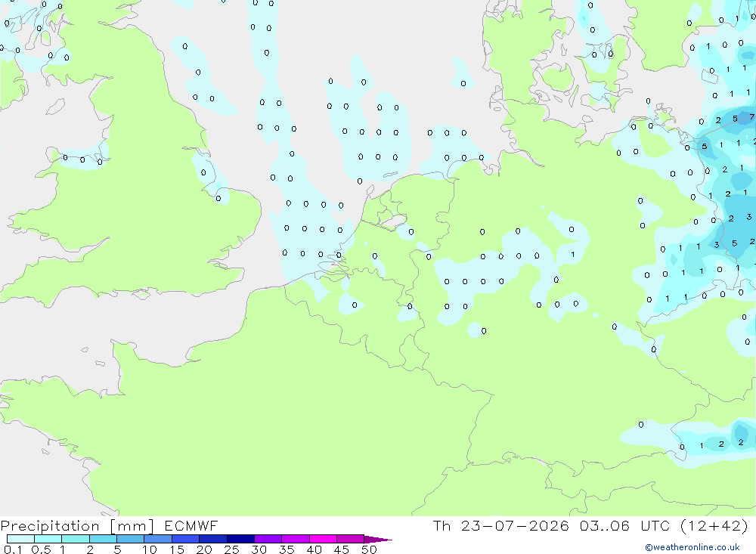Screen dimensions: 756x554
Task: Click the '40' legend scale label
Action: point(314,549)
